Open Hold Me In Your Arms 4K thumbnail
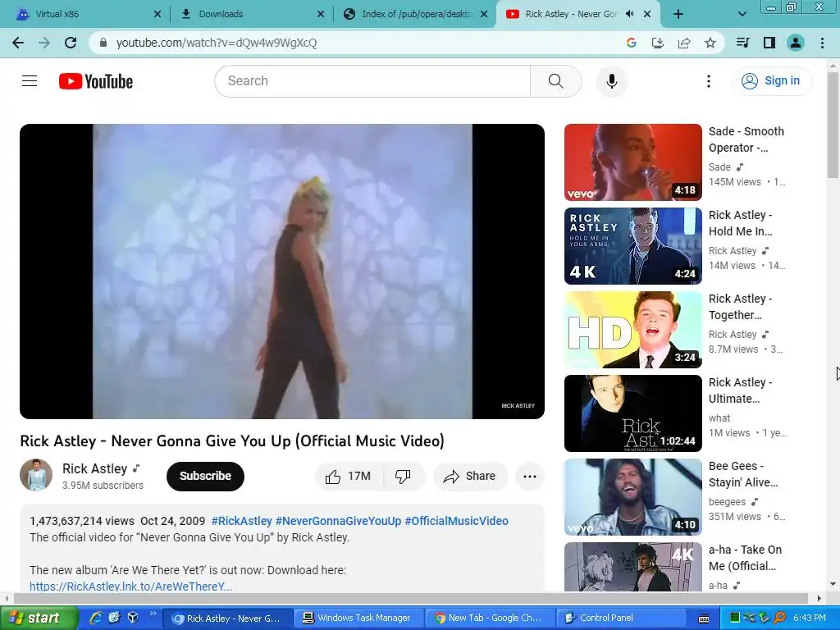840x630 pixels. pyautogui.click(x=632, y=246)
